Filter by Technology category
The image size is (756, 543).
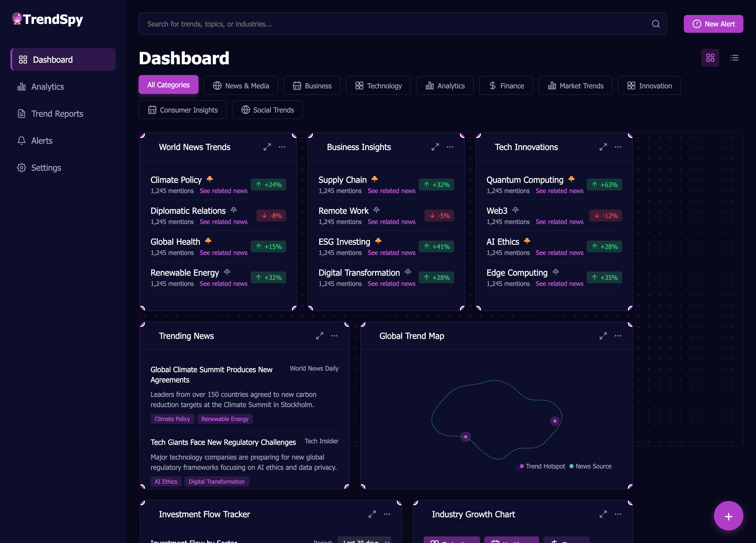tap(378, 86)
